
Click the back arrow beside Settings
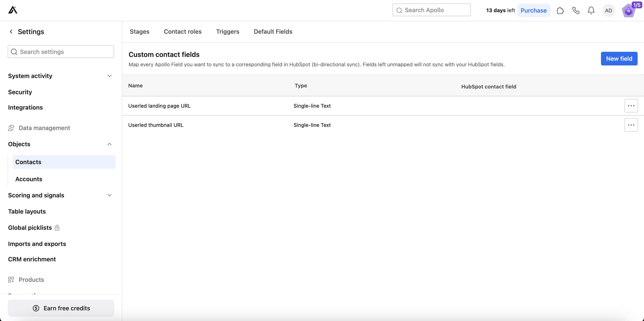point(11,32)
